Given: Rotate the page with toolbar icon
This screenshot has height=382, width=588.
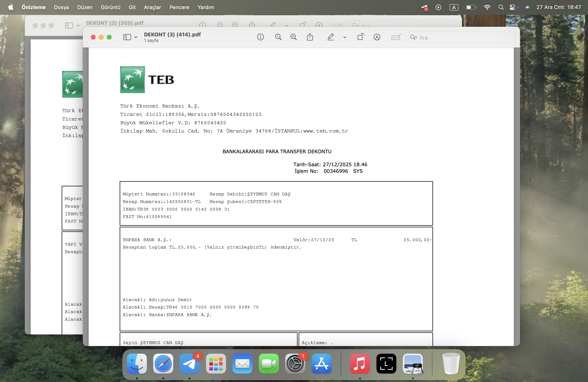Looking at the screenshot, I should [361, 37].
